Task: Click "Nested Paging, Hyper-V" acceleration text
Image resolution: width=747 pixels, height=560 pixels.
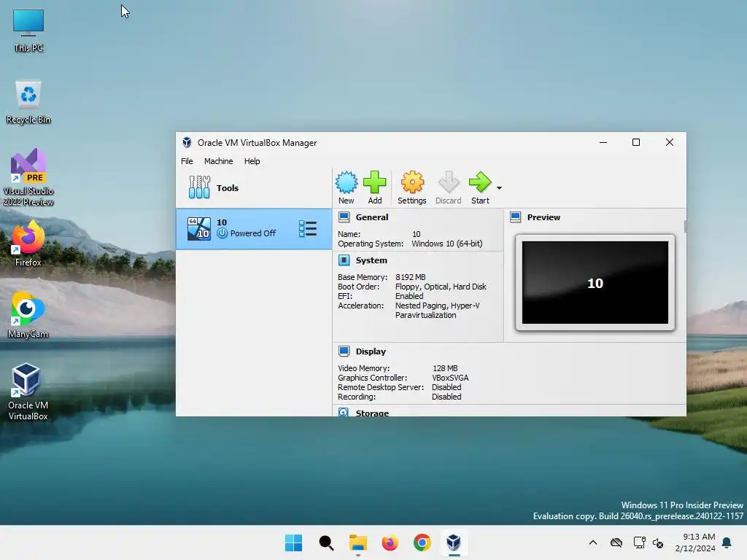Action: 438,306
